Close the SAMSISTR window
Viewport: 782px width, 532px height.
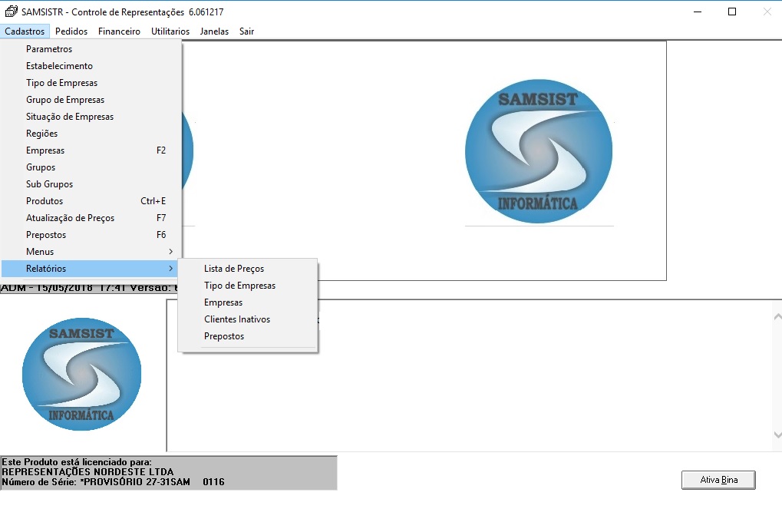tap(767, 12)
